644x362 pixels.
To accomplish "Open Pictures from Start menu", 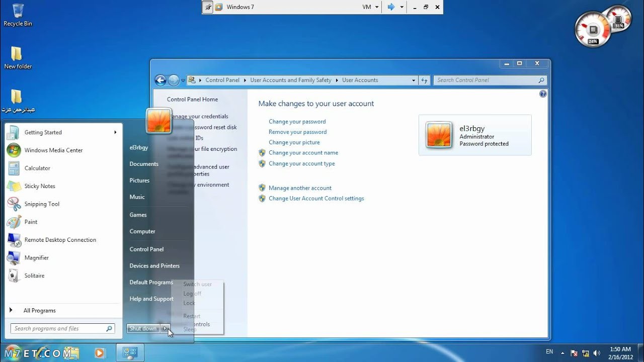I will [x=139, y=180].
